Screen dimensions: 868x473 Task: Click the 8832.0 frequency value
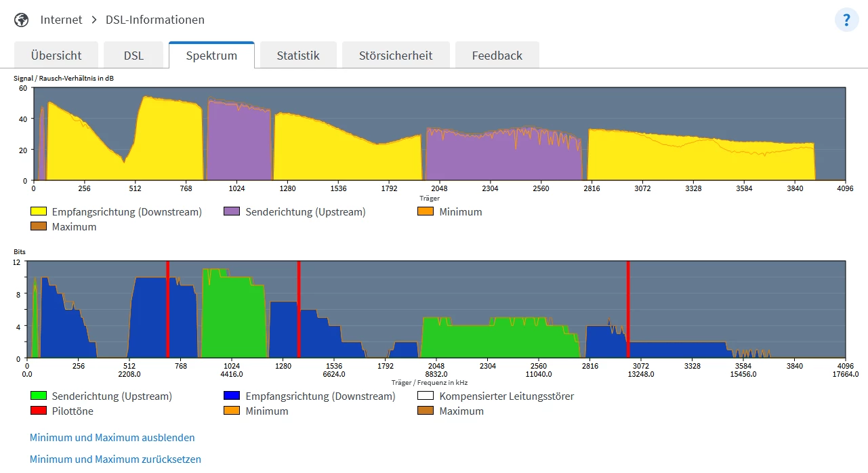click(x=436, y=374)
